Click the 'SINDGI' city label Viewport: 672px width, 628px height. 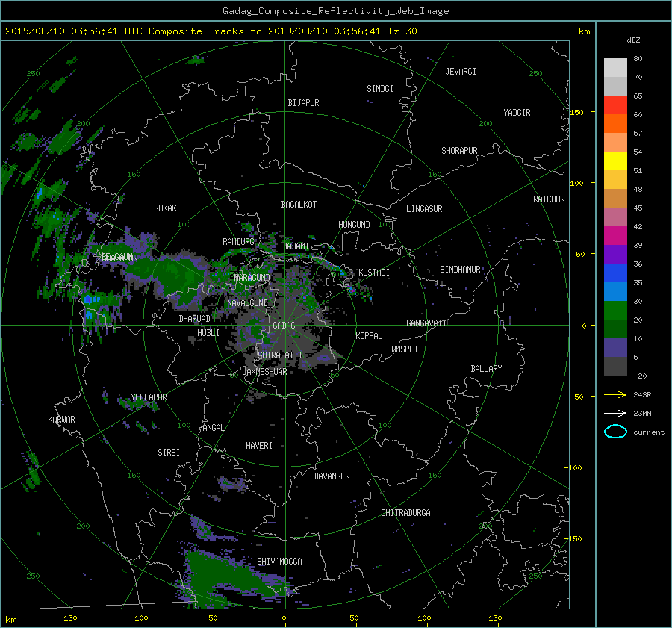tap(380, 89)
